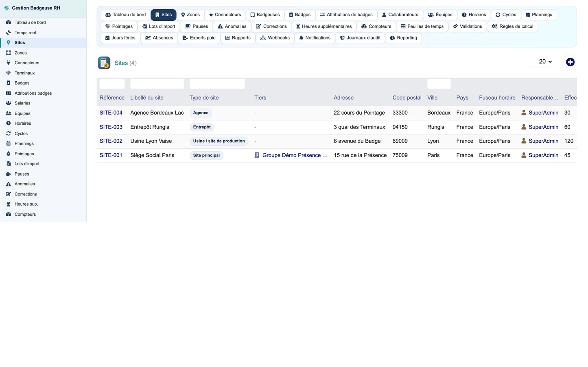Click Pointages stopwatch icon in the sidebar
Screen dimensions: 588x367
[8, 154]
